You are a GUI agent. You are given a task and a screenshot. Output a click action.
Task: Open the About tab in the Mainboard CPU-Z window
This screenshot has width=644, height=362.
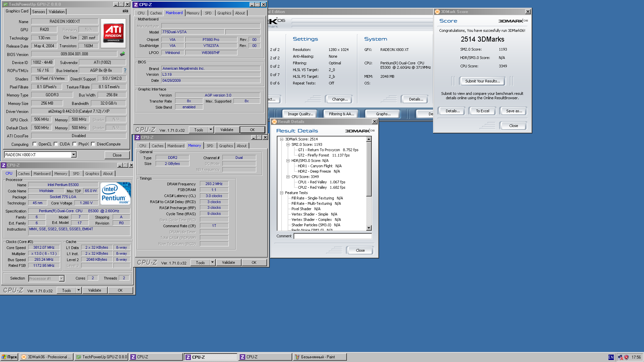[x=240, y=13]
